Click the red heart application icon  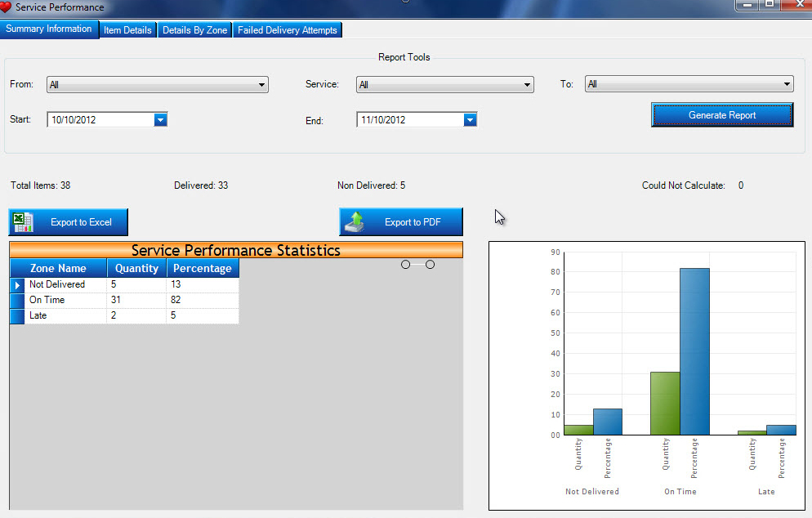click(7, 7)
